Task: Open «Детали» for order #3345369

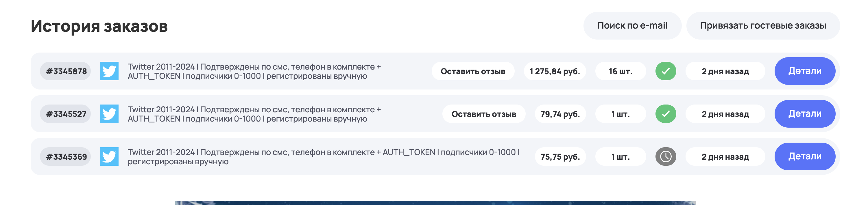Action: pos(805,156)
